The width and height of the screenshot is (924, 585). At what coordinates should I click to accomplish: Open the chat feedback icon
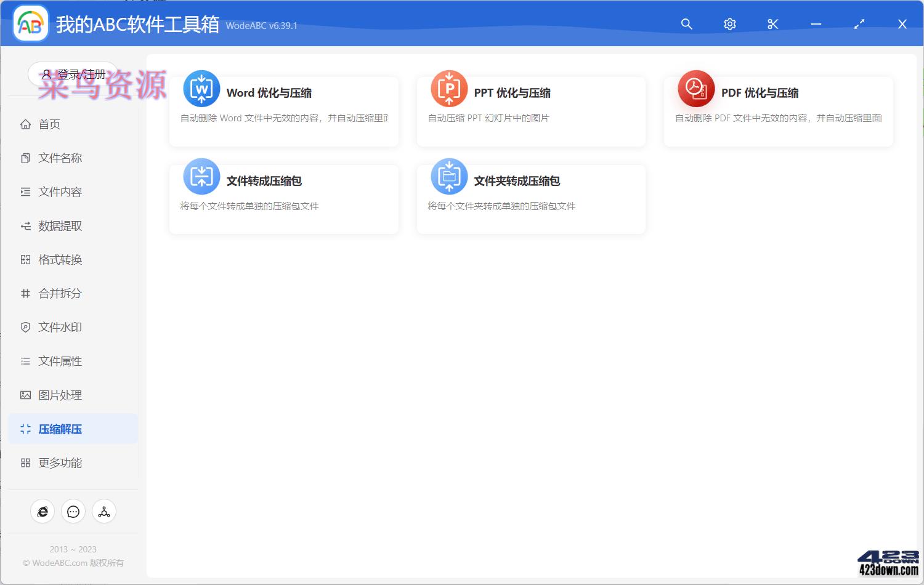[x=73, y=511]
